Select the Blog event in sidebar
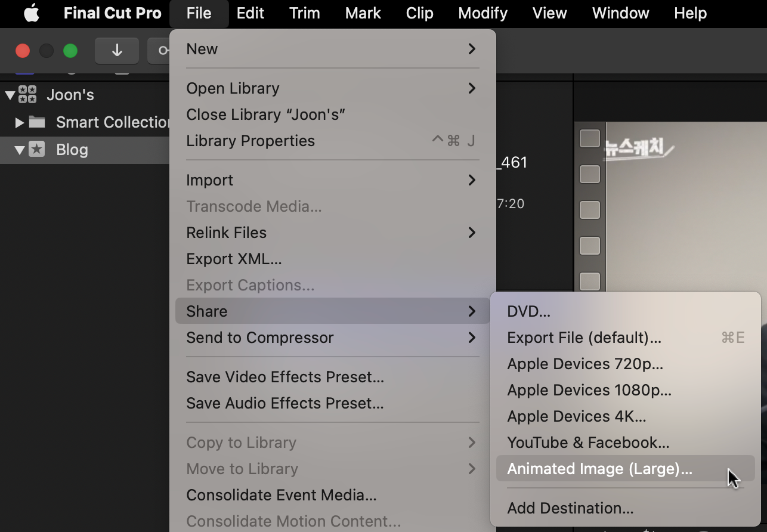Viewport: 767px width, 532px height. [85, 150]
